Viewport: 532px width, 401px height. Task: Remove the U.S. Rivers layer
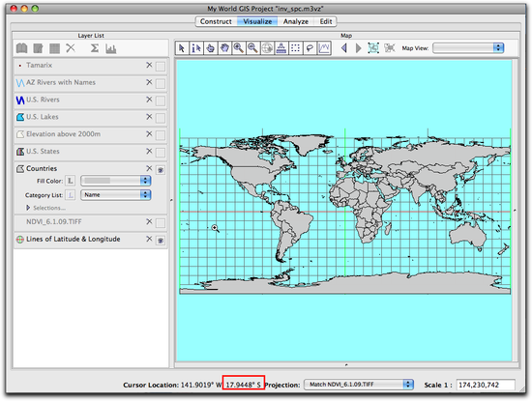point(149,100)
